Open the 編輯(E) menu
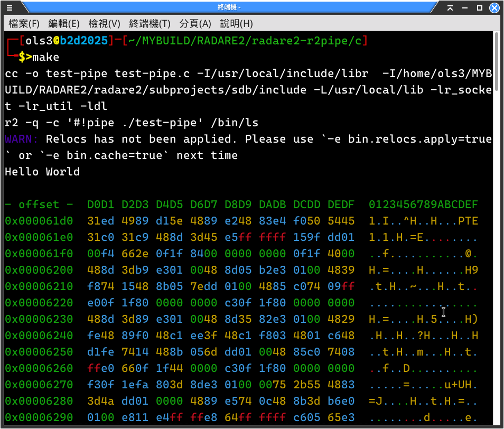Viewport: 504px width, 429px height. 64,24
